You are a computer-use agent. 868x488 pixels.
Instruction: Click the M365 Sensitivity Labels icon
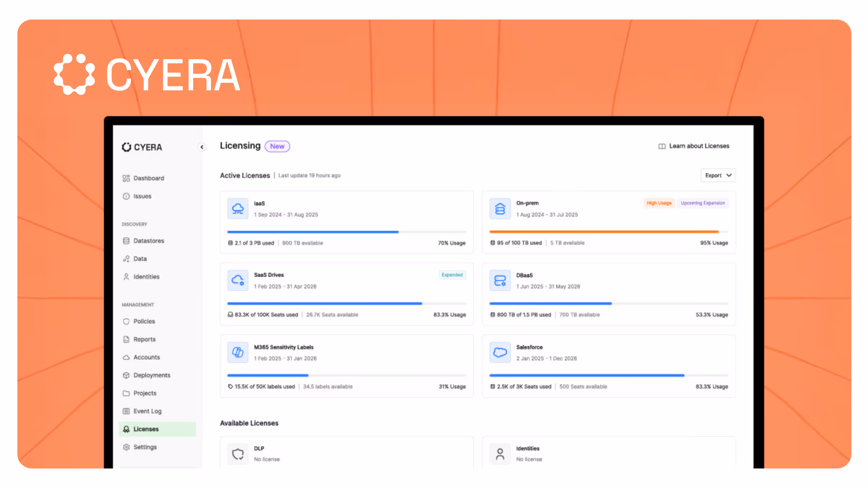[238, 352]
